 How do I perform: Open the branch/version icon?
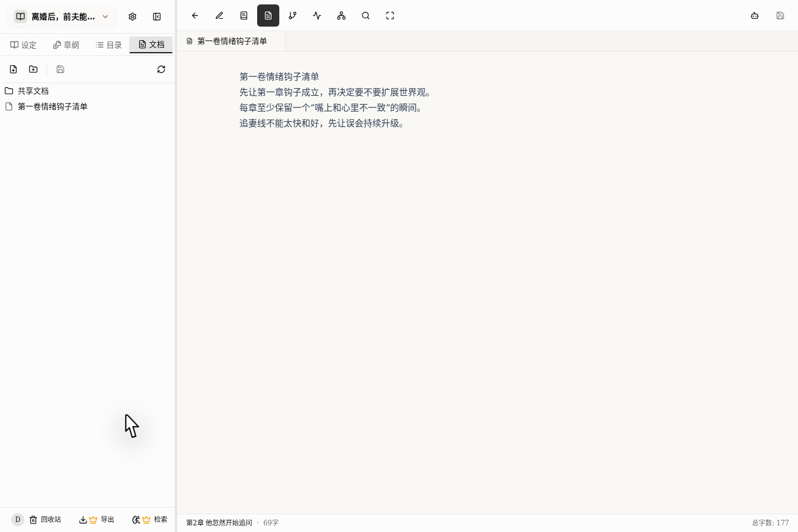[x=293, y=16]
